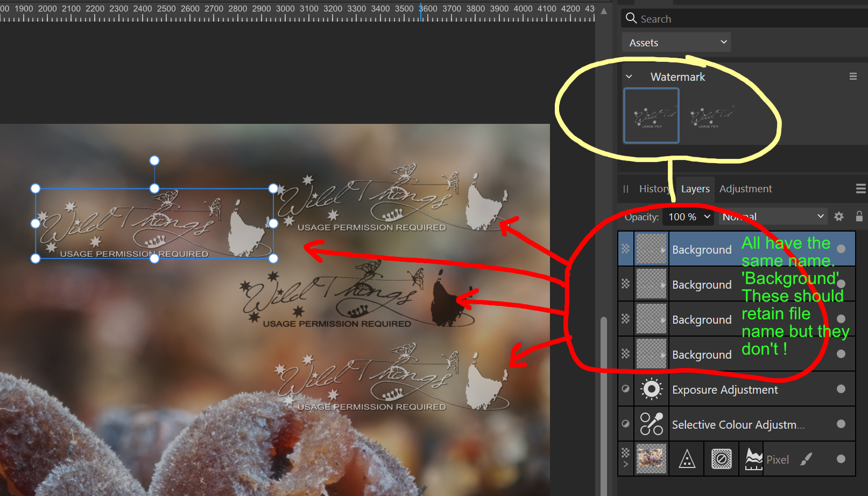Expand the Pixel layer's child layers arrow
Screen dimensions: 868x496
(625, 464)
